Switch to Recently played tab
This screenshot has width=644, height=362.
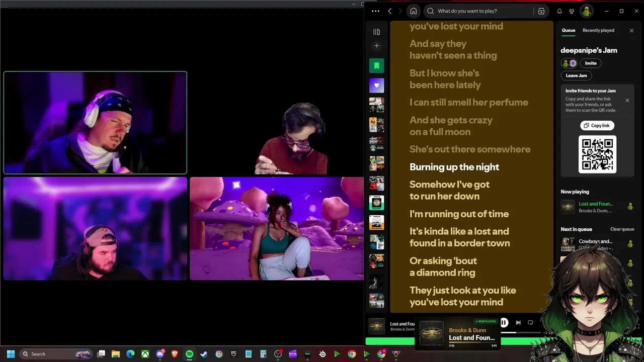(x=598, y=30)
